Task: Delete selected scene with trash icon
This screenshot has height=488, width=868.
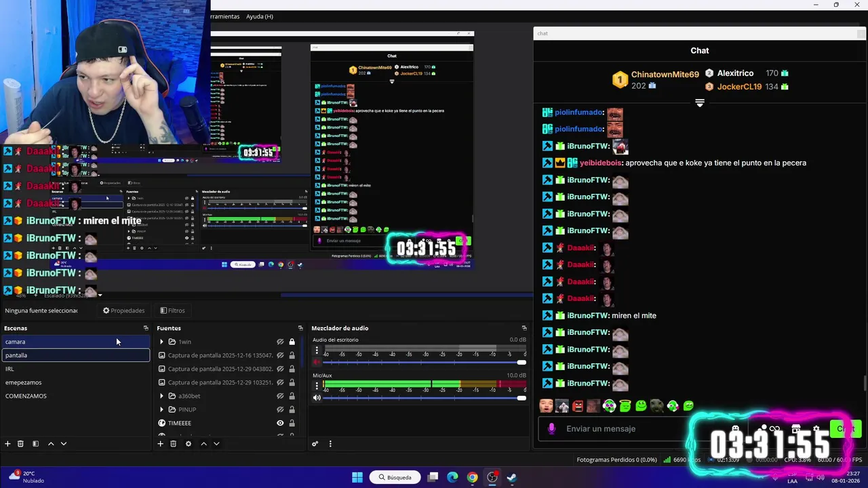Action: 20,444
